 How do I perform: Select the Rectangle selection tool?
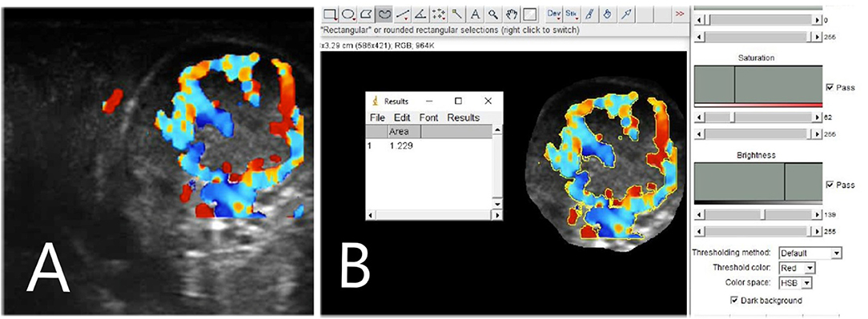click(331, 14)
